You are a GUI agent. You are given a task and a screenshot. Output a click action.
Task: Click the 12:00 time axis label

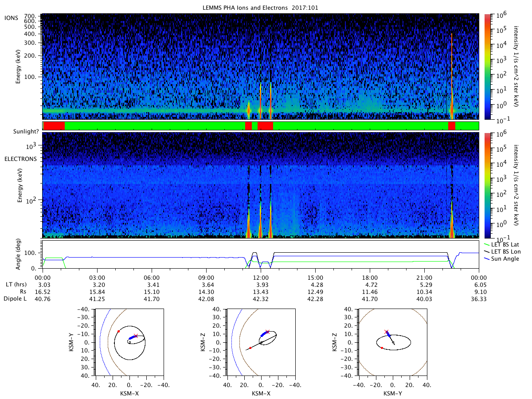261,277
